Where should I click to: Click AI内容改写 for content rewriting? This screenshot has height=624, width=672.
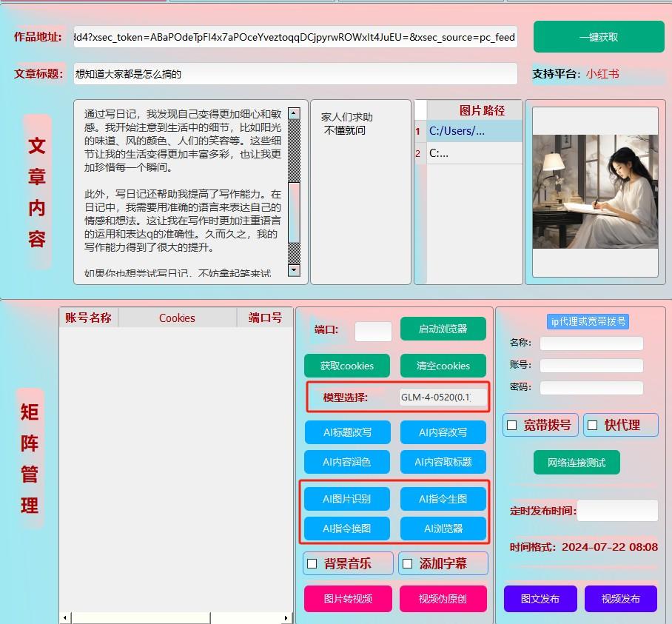pyautogui.click(x=443, y=432)
